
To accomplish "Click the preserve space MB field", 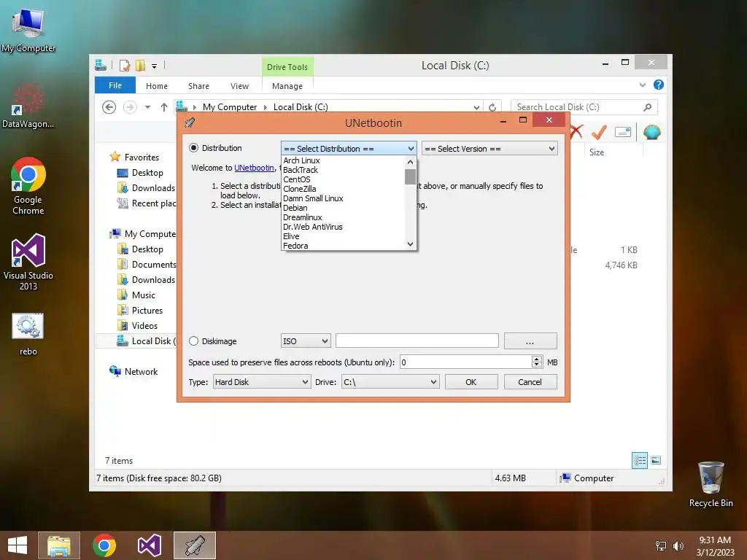I will coord(465,362).
